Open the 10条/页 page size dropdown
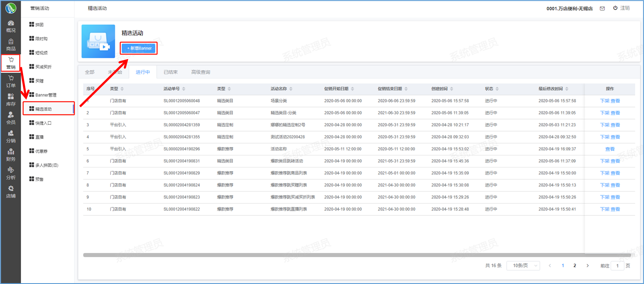The image size is (644, 284). click(523, 266)
